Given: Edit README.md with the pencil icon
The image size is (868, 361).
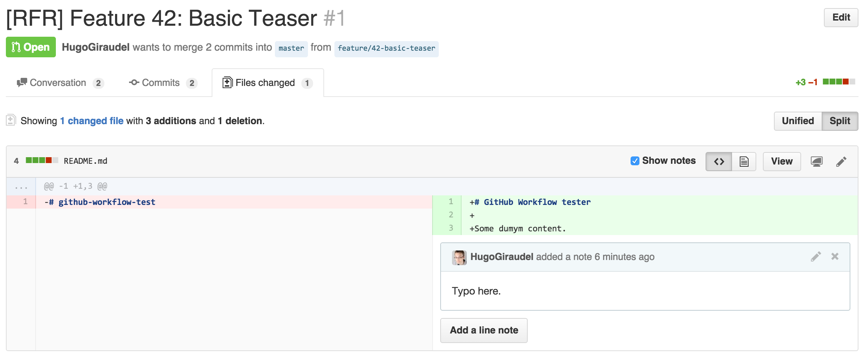Looking at the screenshot, I should tap(841, 162).
